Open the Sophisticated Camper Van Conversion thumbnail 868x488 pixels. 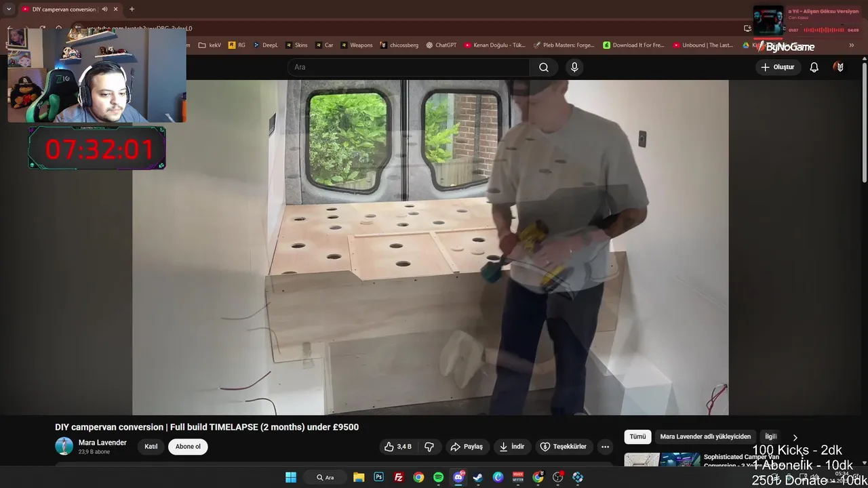tap(662, 460)
